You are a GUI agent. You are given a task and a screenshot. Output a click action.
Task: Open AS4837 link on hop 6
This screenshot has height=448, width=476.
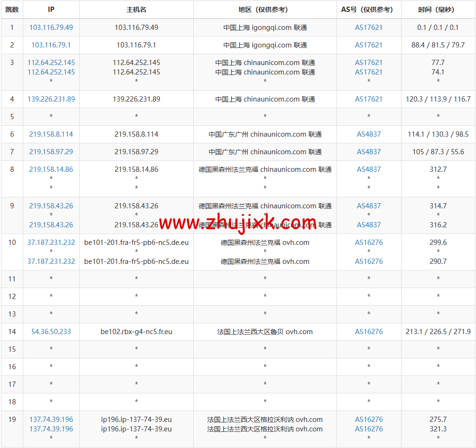(x=369, y=134)
